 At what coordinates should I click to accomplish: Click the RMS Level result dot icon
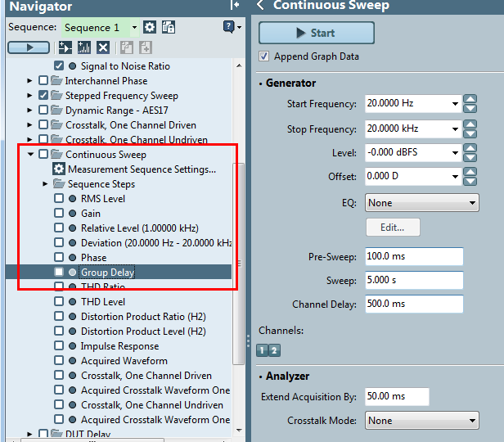pyautogui.click(x=73, y=199)
